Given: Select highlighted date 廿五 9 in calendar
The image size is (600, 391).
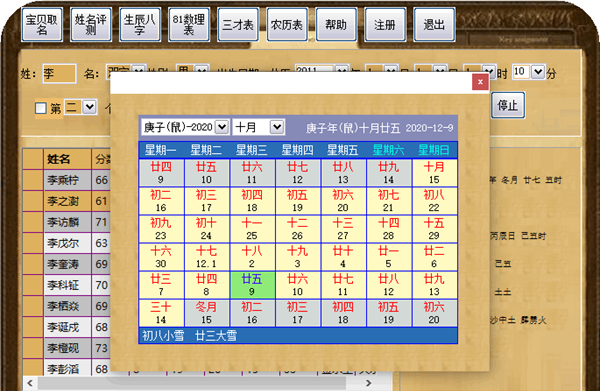Looking at the screenshot, I should pyautogui.click(x=252, y=285).
